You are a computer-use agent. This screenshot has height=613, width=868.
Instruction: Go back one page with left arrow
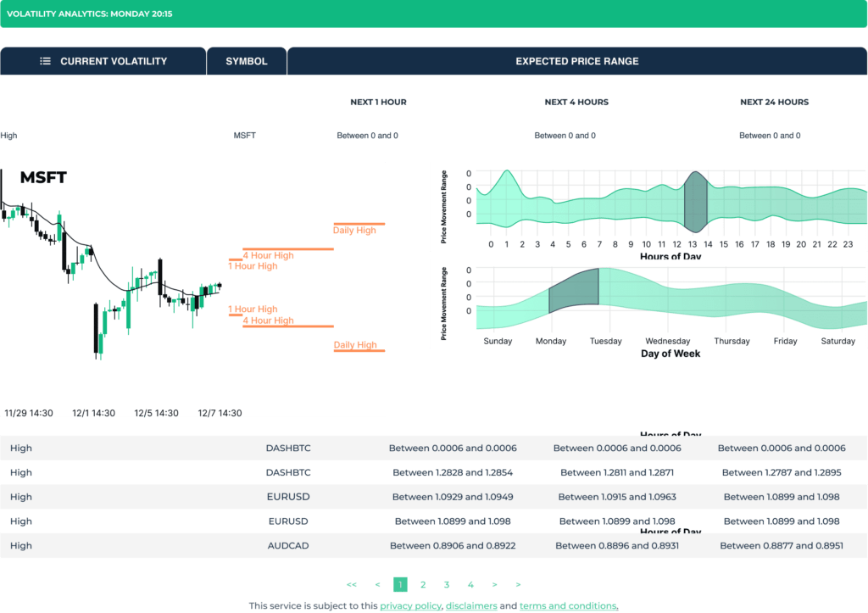[x=376, y=584]
